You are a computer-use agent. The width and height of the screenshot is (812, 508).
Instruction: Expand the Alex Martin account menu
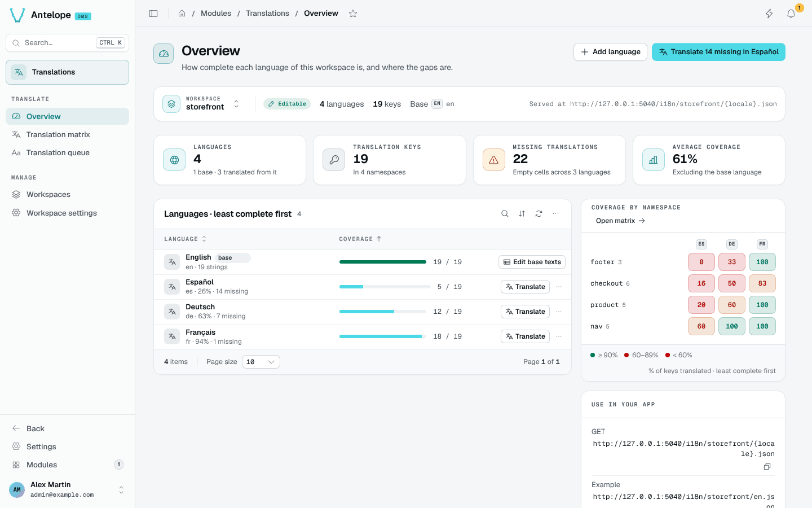[67, 489]
